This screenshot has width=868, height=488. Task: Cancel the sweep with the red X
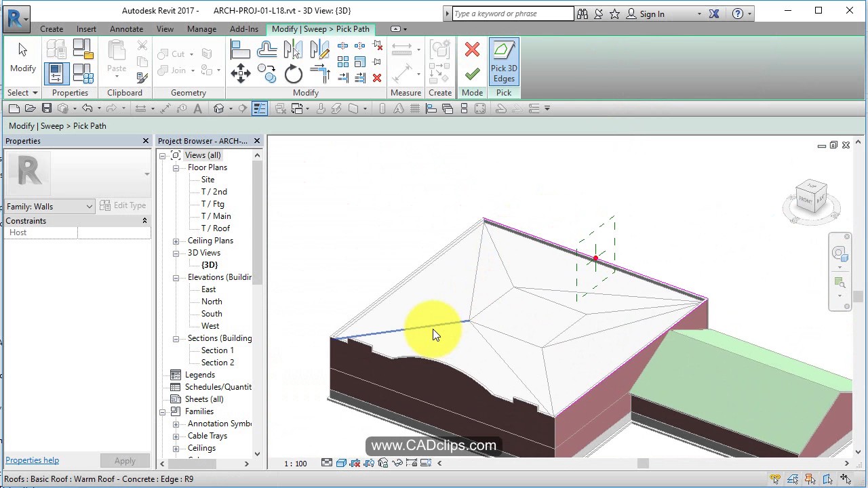(473, 49)
